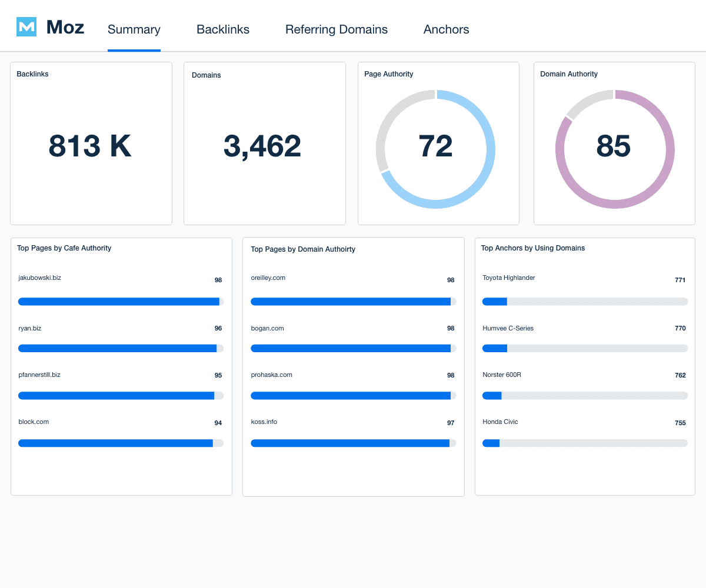
Task: Click the Summary tab
Action: click(134, 29)
